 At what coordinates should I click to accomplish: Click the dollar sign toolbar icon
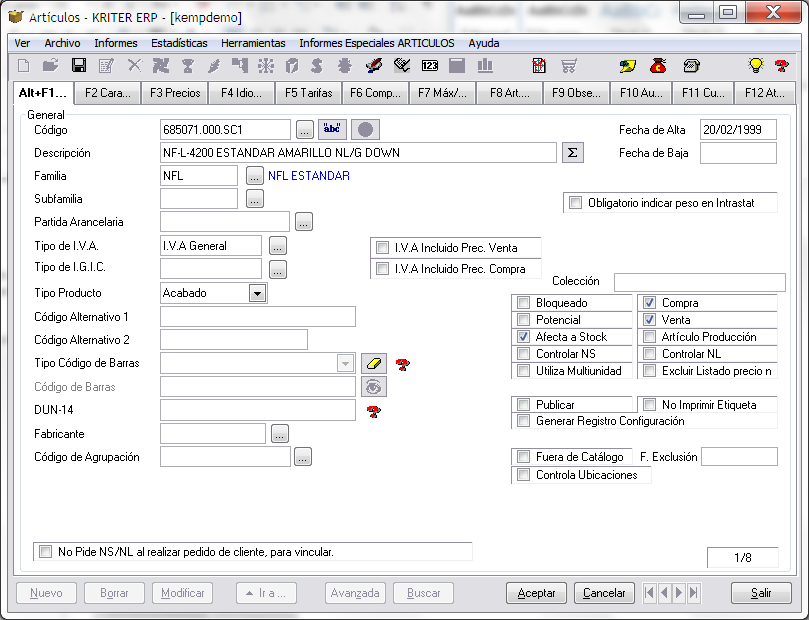tap(317, 66)
